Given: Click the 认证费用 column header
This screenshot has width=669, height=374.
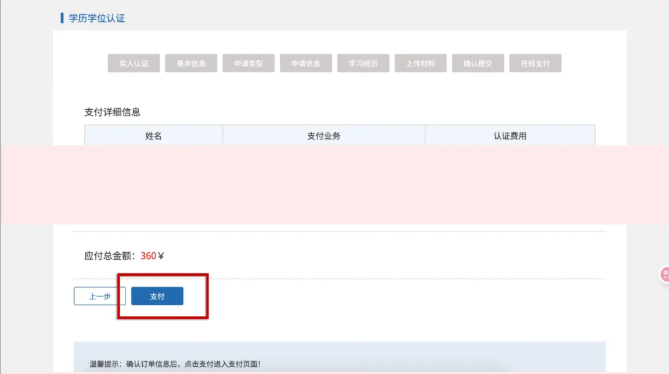Looking at the screenshot, I should [510, 136].
